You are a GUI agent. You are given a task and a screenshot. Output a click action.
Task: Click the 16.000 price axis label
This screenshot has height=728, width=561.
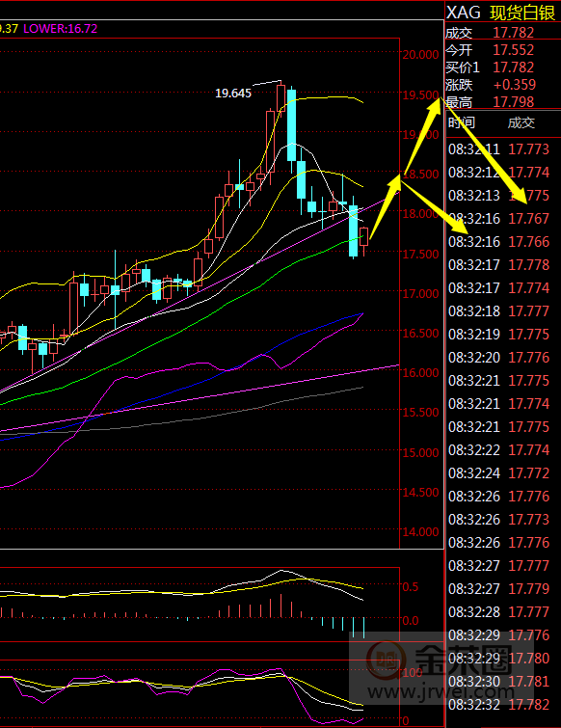pyautogui.click(x=420, y=372)
